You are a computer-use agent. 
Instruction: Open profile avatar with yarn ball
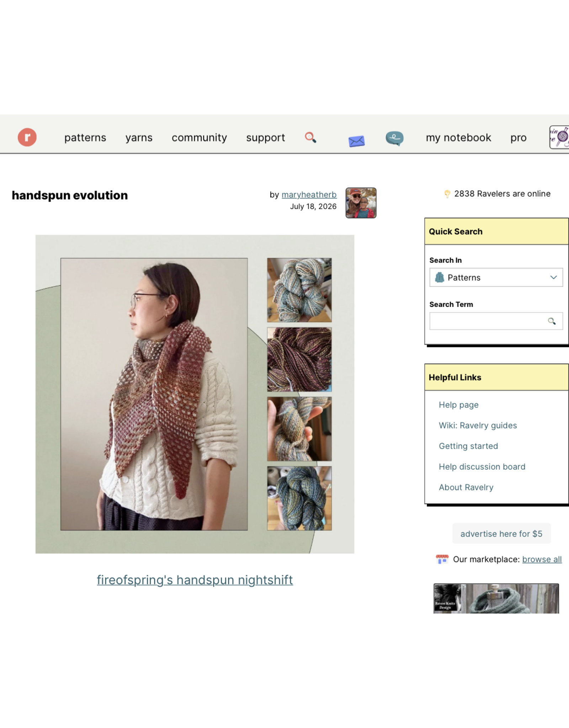[x=559, y=137]
